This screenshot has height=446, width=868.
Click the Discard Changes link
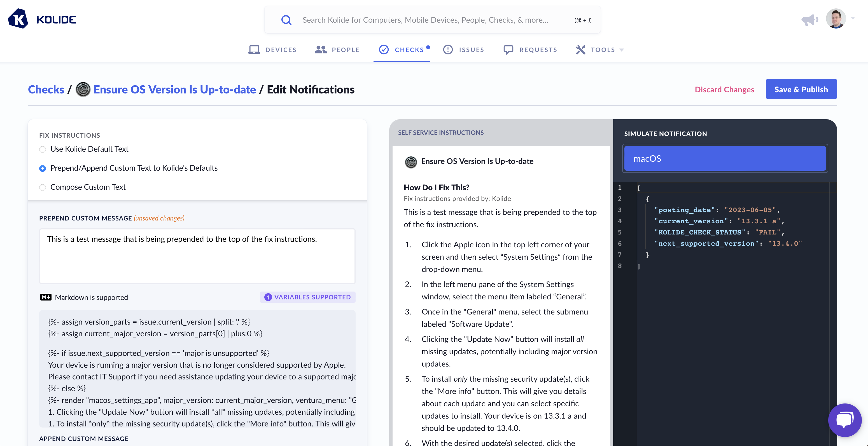pos(724,90)
